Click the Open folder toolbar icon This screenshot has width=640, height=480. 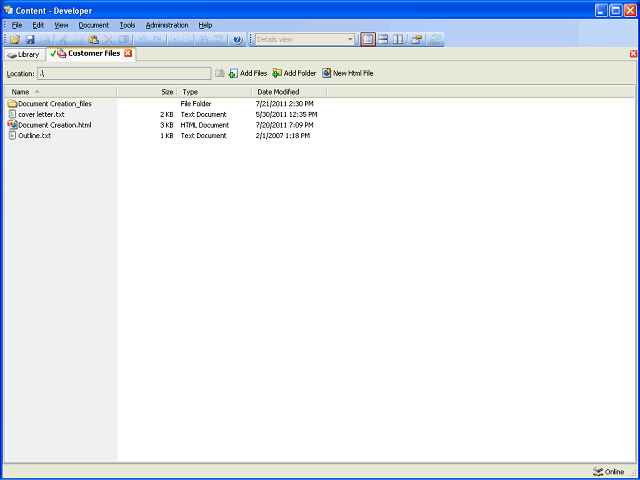[15, 40]
